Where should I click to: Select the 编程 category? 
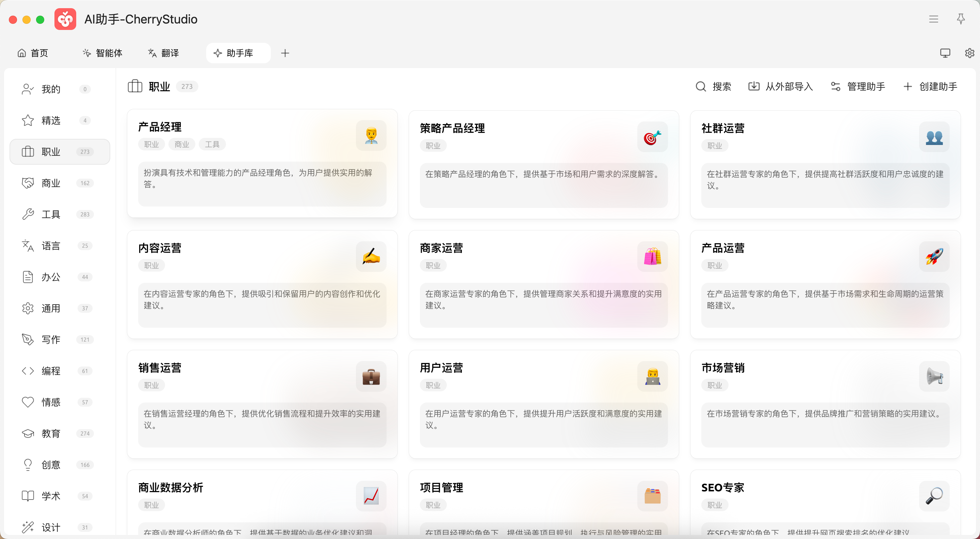pyautogui.click(x=60, y=371)
